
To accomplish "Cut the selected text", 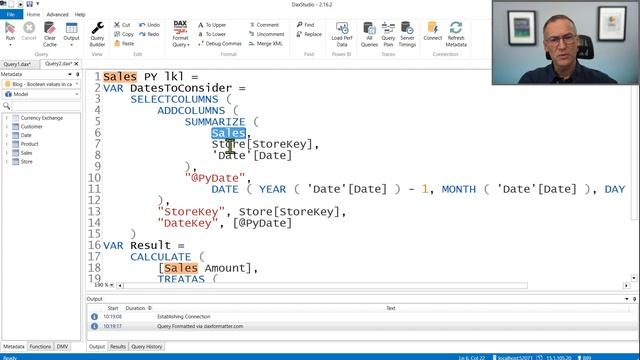I will [122, 25].
